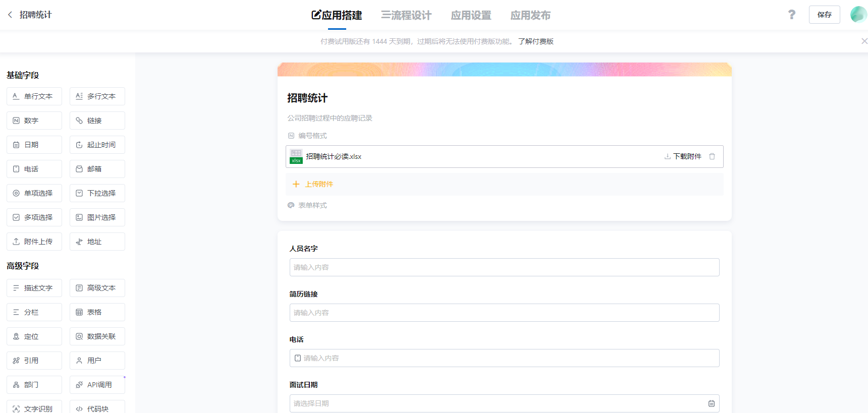868x413 pixels.
Task: Add a 电话 field from the palette
Action: tap(34, 169)
